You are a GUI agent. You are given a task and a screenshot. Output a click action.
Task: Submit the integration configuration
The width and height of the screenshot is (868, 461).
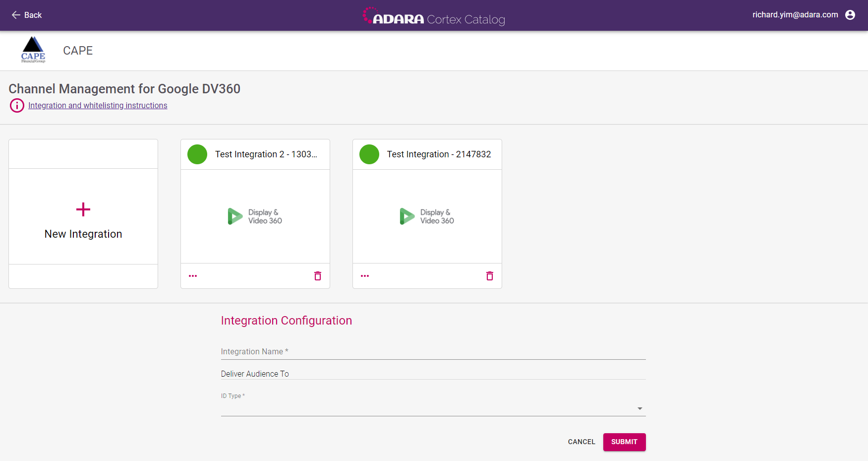624,442
